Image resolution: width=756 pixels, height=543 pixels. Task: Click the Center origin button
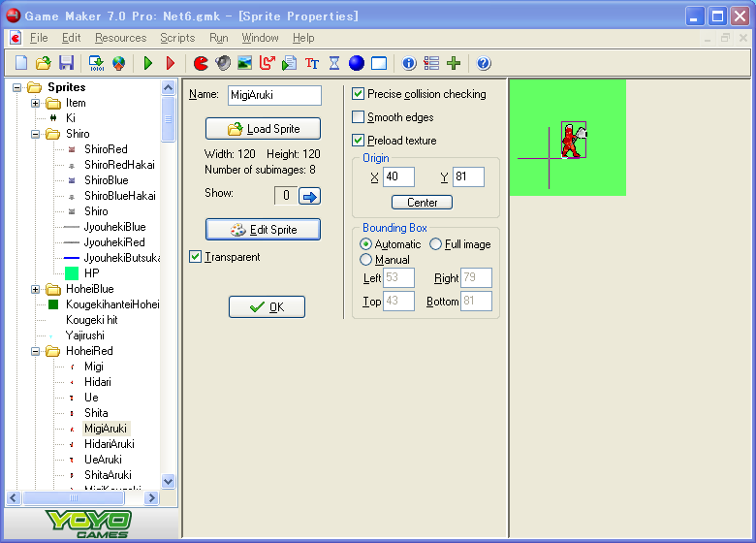422,203
